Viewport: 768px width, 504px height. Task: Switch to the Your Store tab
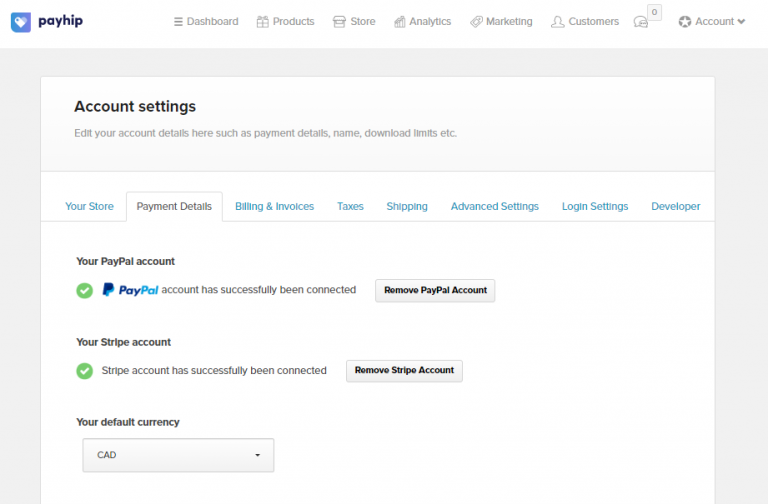point(89,207)
